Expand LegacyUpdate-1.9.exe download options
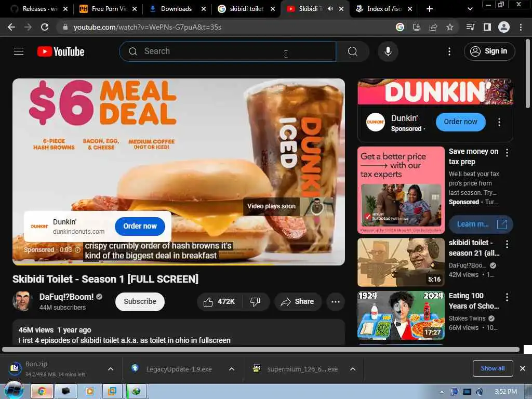Screen dimensions: 532x399 coord(232,369)
